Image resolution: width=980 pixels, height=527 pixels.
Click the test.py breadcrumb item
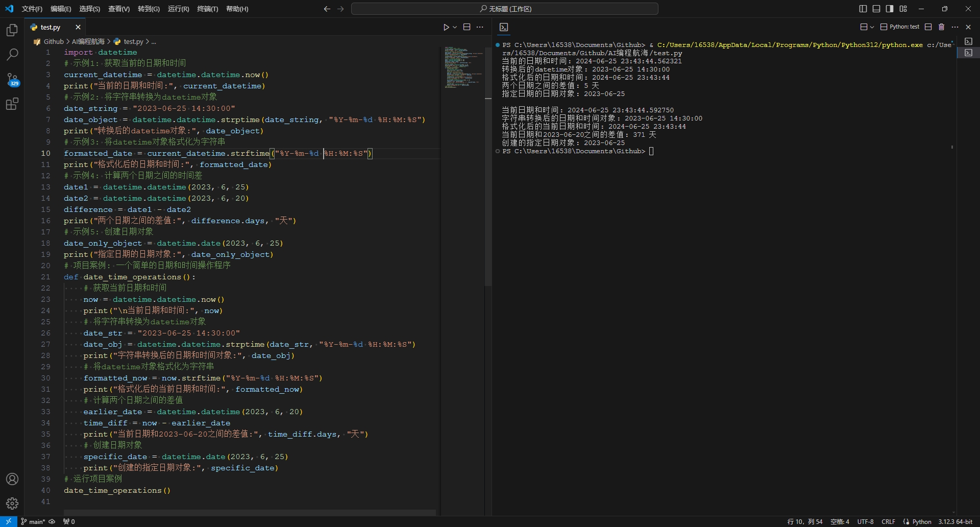[x=133, y=41]
